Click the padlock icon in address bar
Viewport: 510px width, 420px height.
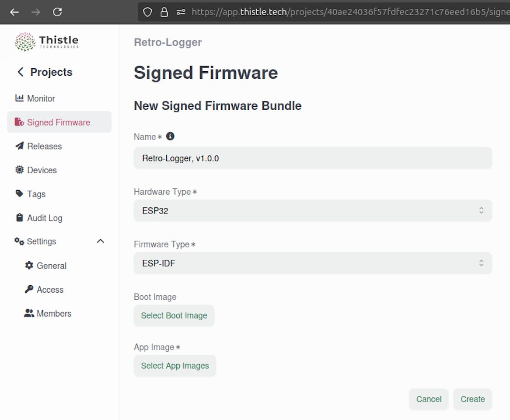tap(164, 12)
